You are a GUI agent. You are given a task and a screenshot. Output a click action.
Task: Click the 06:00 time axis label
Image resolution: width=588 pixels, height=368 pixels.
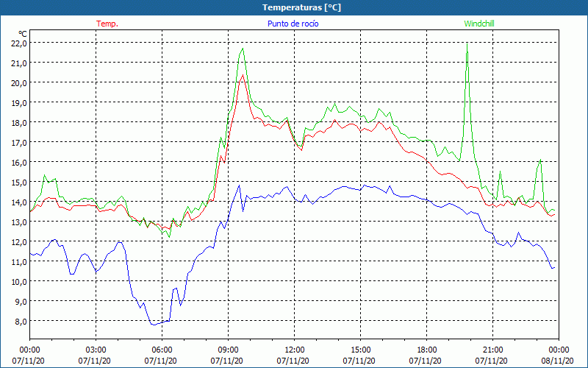[x=162, y=350]
